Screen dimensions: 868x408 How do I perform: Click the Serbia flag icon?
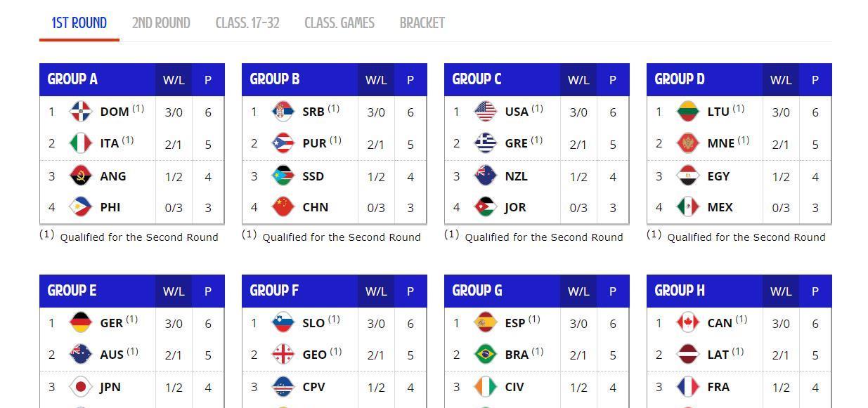coord(283,112)
